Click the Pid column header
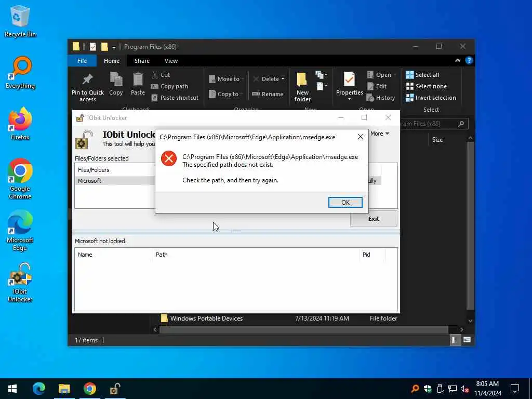Image resolution: width=532 pixels, height=399 pixels. click(x=366, y=255)
